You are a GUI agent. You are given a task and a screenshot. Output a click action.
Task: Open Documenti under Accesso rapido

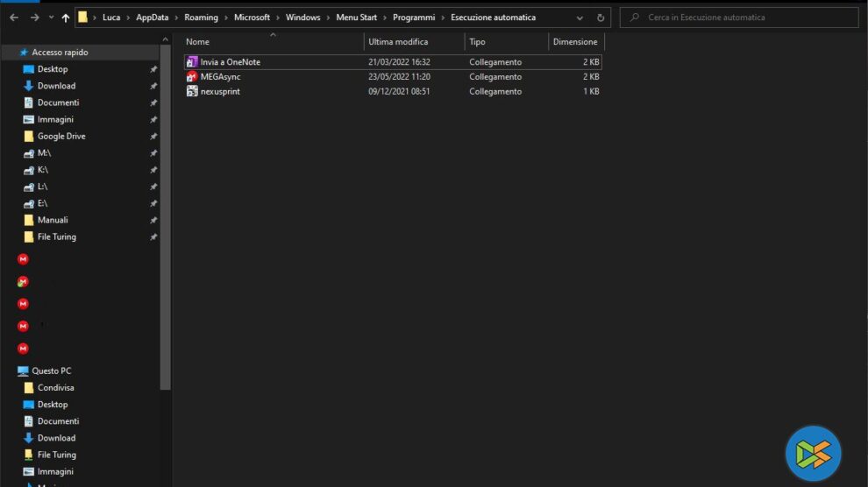pyautogui.click(x=58, y=102)
